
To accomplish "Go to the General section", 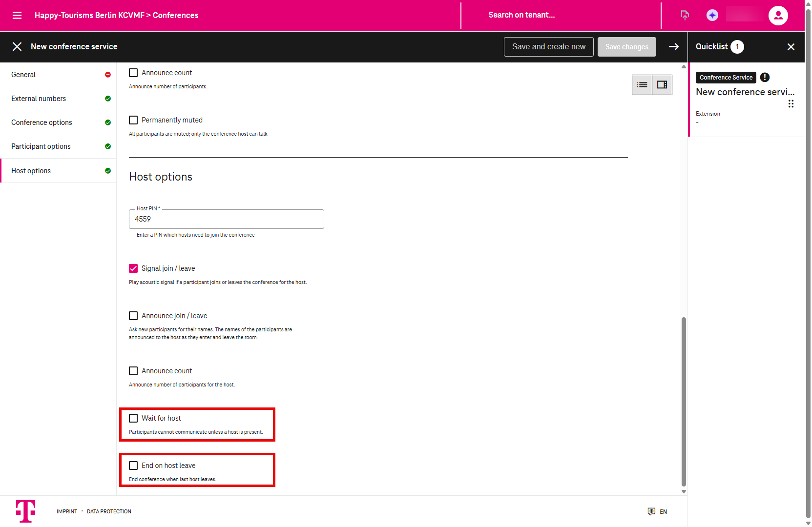I will point(23,75).
